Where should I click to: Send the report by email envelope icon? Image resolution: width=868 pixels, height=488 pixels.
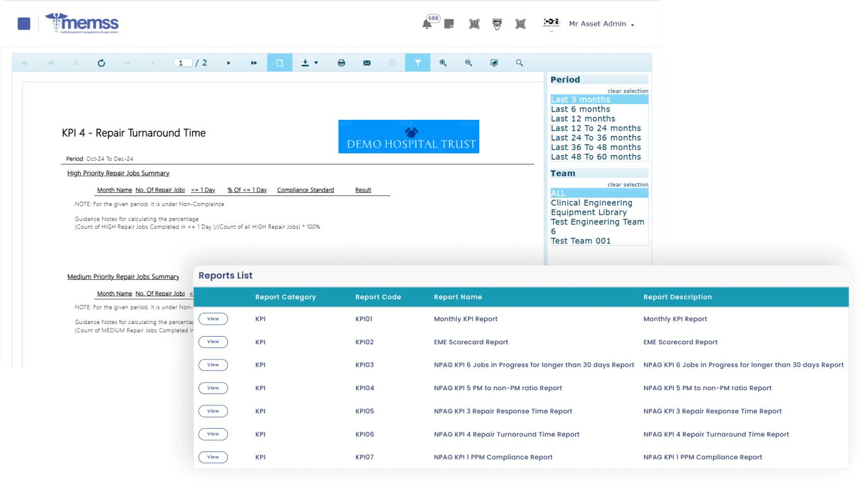coord(367,63)
